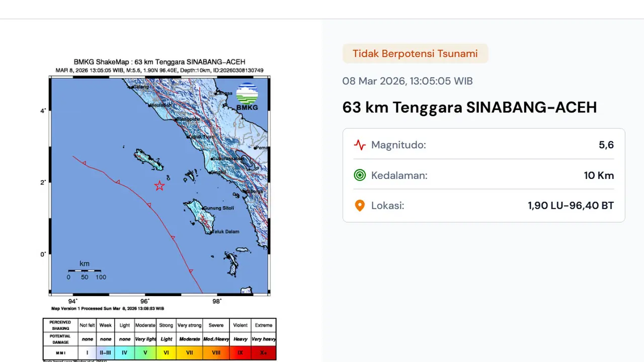Click the magnitude value 5,6
The image size is (644, 362).
point(606,145)
